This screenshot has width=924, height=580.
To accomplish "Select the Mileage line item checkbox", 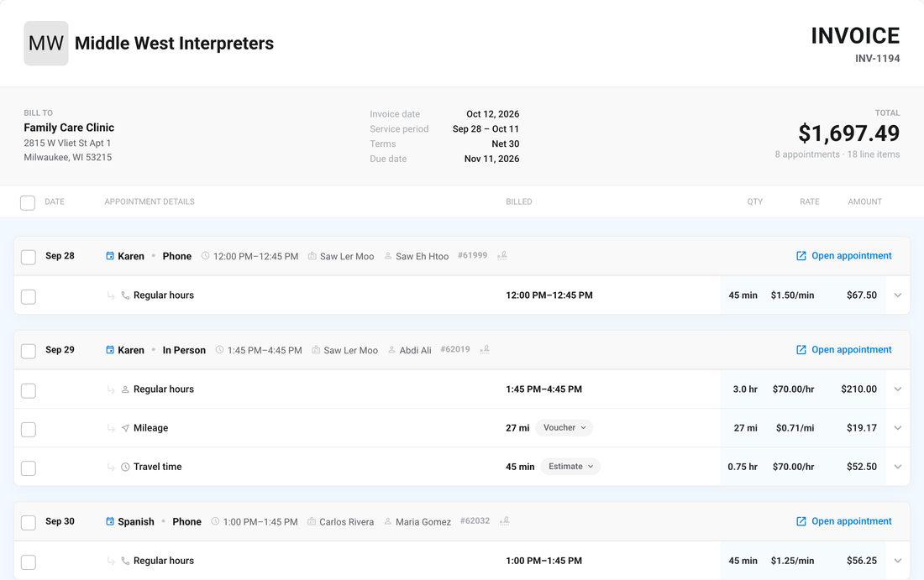I will click(x=29, y=429).
